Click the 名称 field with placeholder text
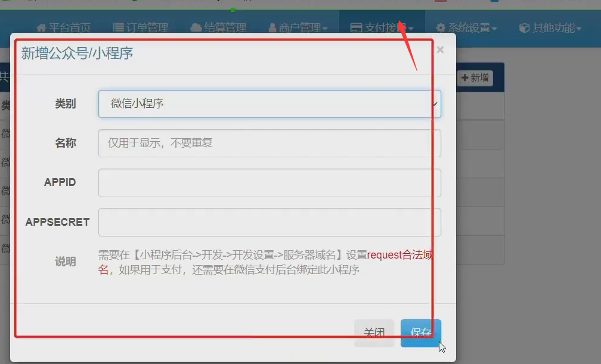 [268, 142]
